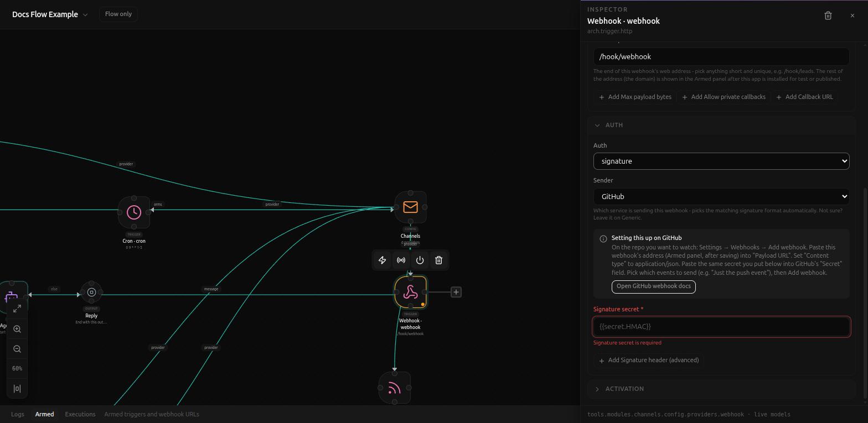Delete node using toolbar trash icon
The width and height of the screenshot is (868, 423).
[x=438, y=260]
